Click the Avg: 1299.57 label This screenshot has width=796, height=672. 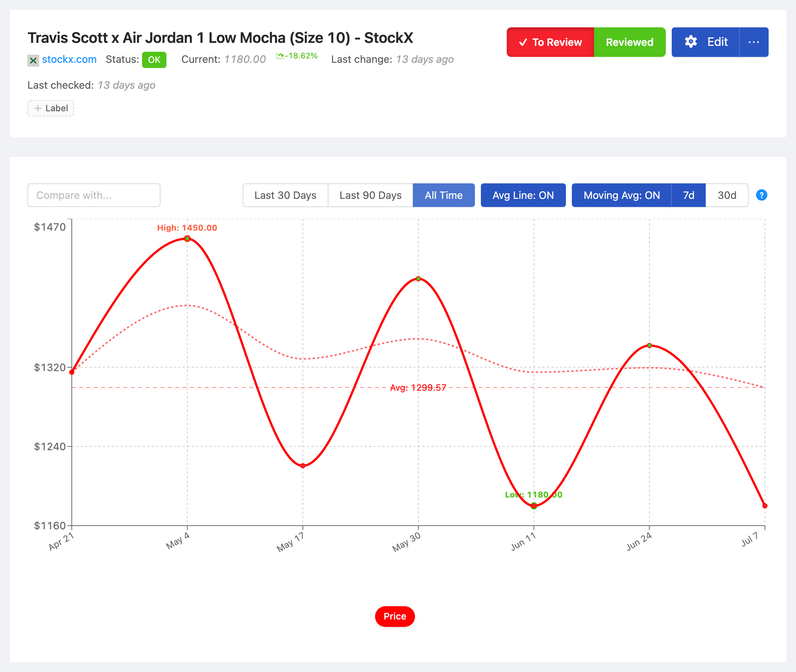(418, 387)
